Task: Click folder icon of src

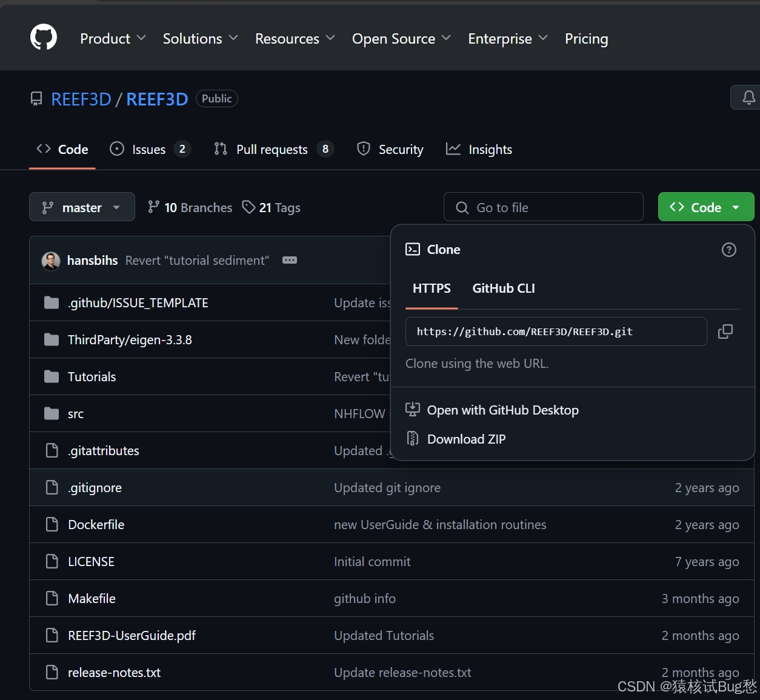Action: 52,413
